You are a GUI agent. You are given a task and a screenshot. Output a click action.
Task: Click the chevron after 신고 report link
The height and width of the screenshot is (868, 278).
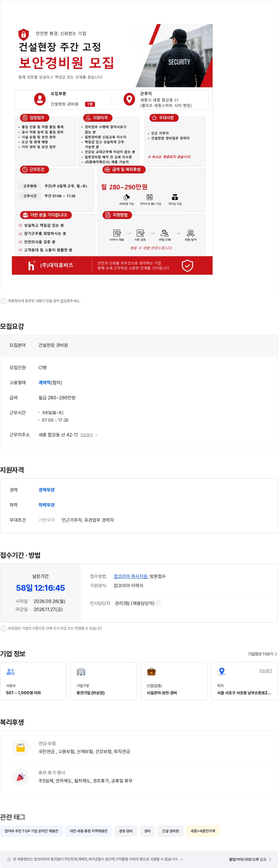[x=270, y=859]
